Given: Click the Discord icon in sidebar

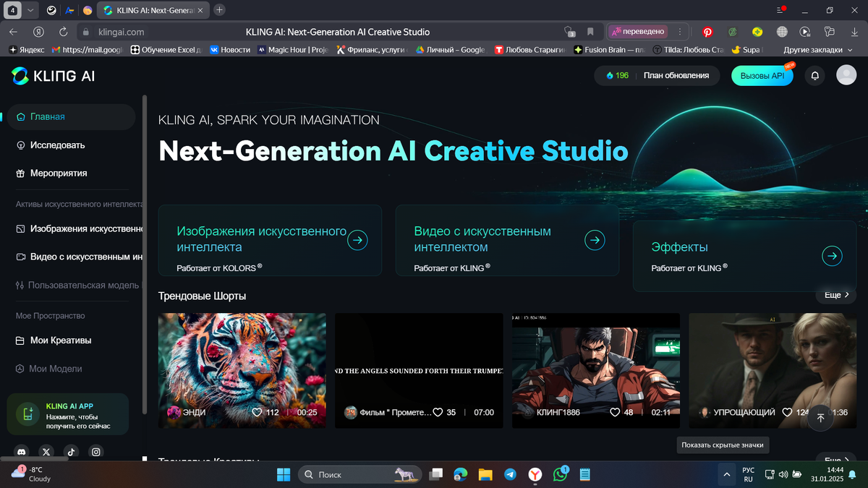Looking at the screenshot, I should (22, 451).
